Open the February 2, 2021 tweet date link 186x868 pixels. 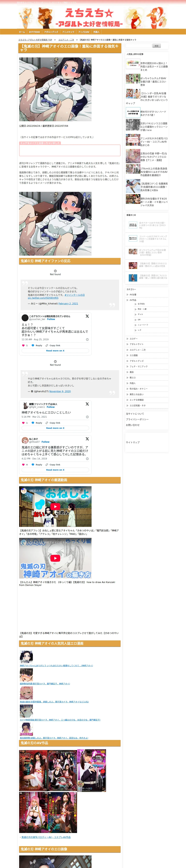[68, 304]
